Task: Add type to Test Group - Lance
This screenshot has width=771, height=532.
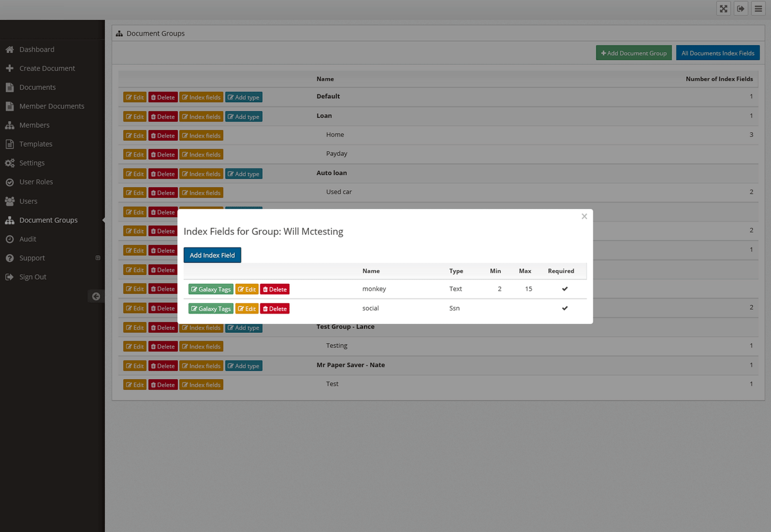Action: (244, 328)
